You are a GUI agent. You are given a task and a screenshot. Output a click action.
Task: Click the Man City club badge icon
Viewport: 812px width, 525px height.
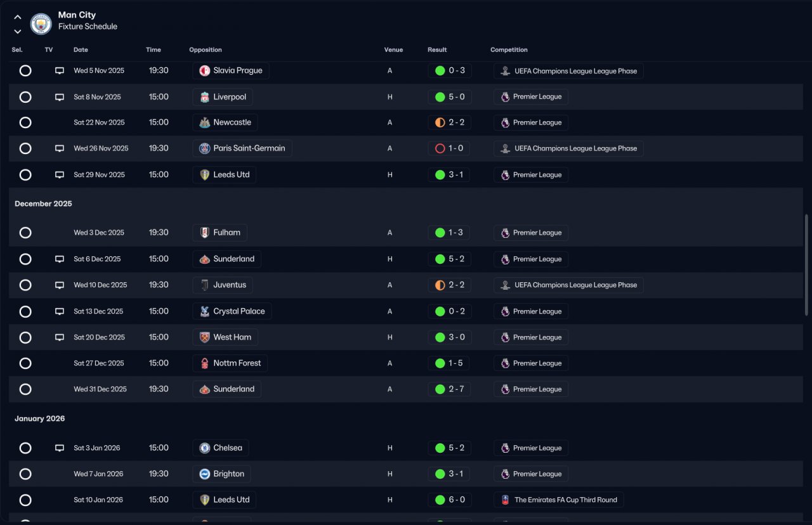41,24
